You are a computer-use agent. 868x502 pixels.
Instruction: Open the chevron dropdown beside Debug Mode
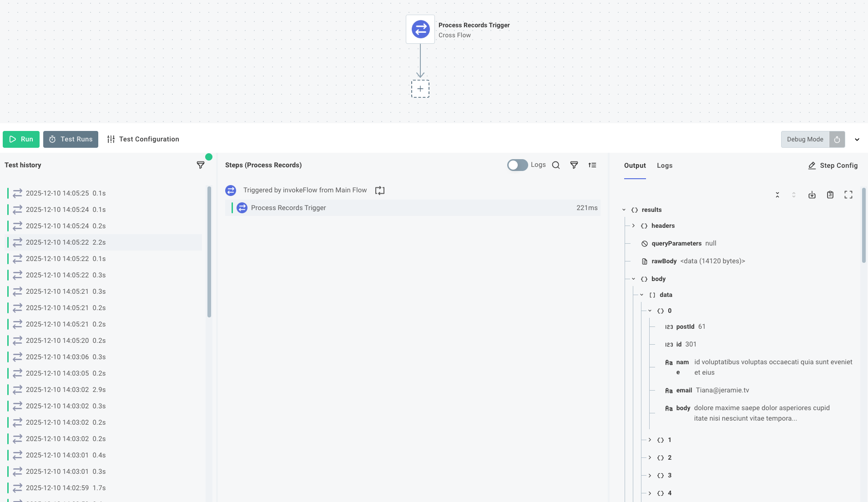[857, 139]
